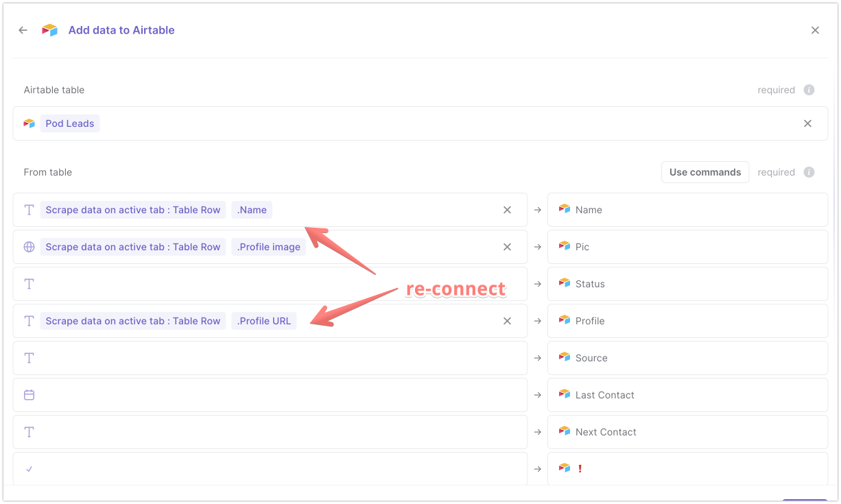Click text type icon in Source row

point(29,358)
